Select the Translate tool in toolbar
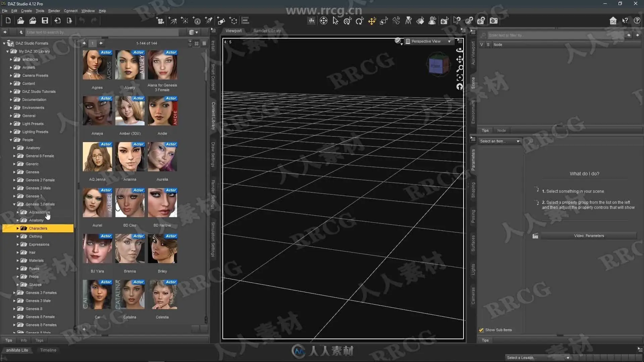644x362 pixels. coord(372,21)
